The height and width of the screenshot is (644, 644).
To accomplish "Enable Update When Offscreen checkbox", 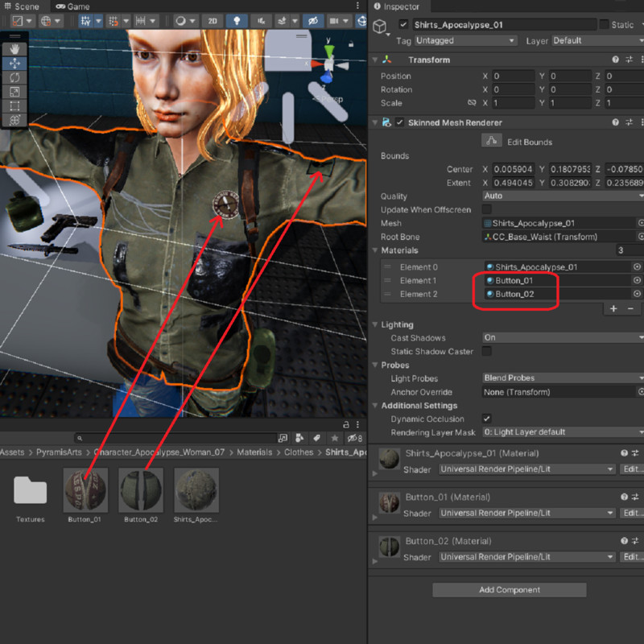I will [x=486, y=210].
